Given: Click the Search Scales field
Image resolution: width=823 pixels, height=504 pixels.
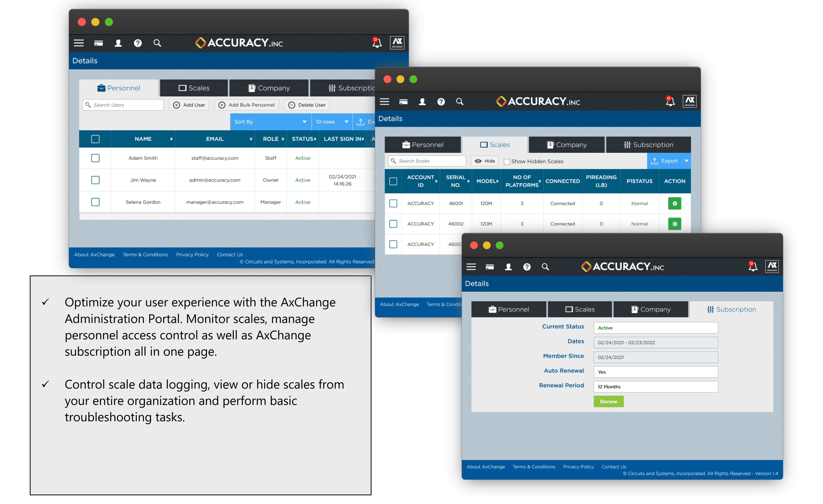Looking at the screenshot, I should click(427, 161).
